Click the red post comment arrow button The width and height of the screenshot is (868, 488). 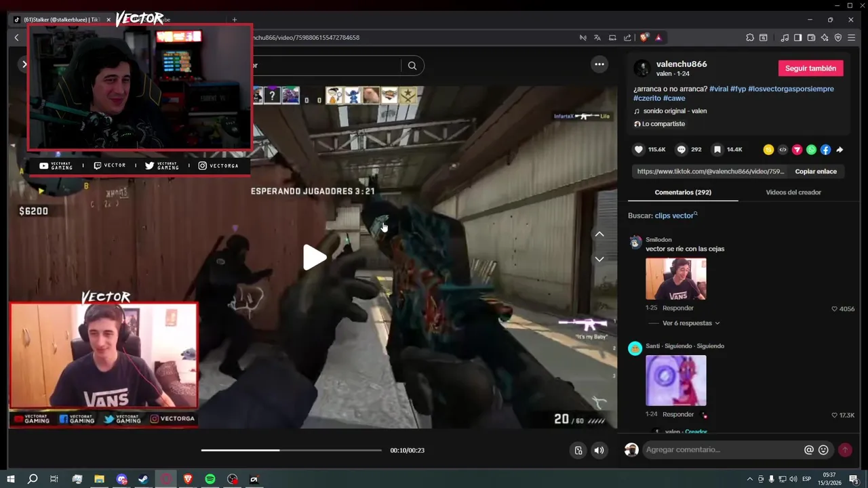click(x=845, y=450)
